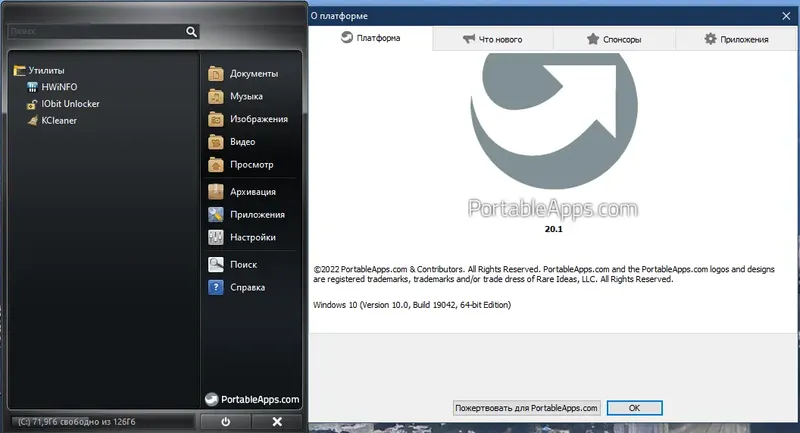Open the Документы folder

tap(243, 74)
